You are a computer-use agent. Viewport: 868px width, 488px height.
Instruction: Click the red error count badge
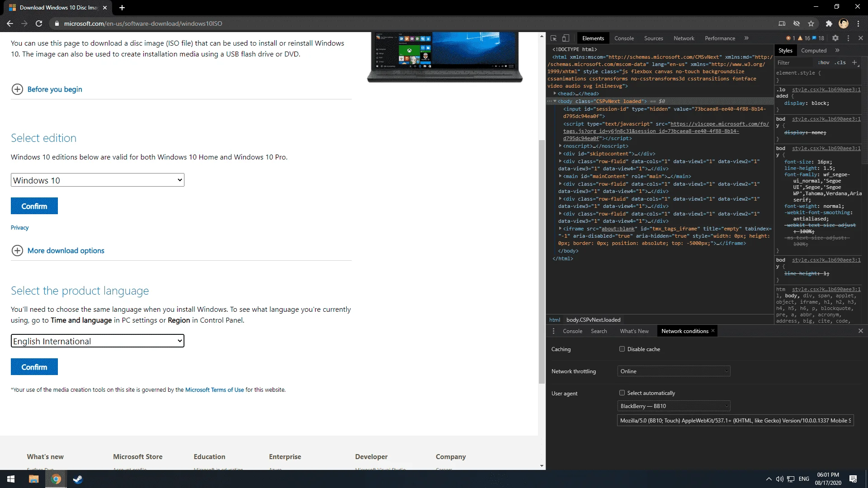[x=790, y=38]
